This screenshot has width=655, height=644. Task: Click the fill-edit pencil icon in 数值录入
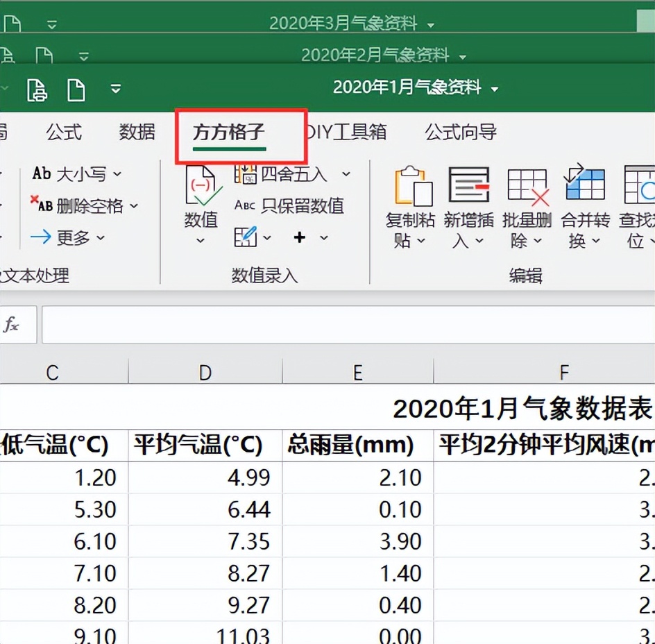(x=247, y=237)
